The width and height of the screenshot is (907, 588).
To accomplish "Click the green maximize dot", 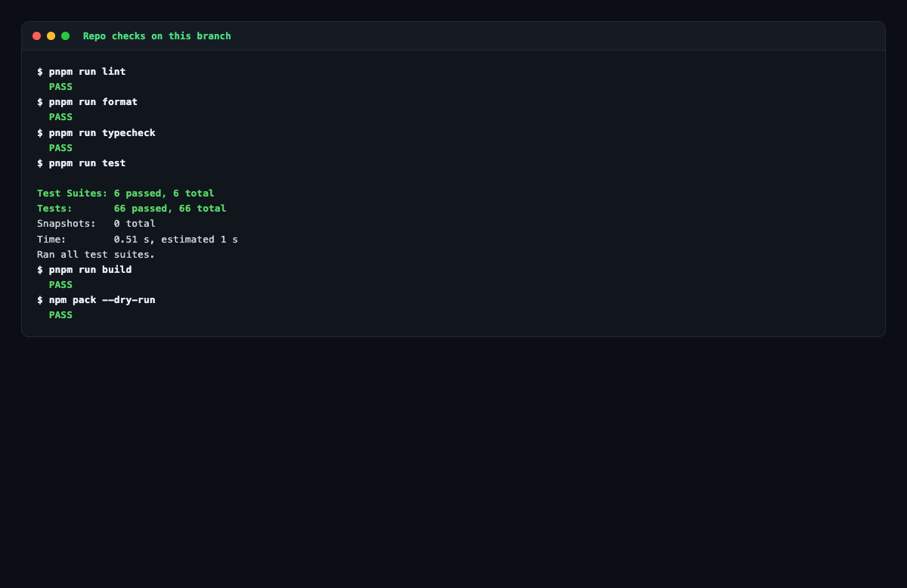I will click(x=66, y=36).
